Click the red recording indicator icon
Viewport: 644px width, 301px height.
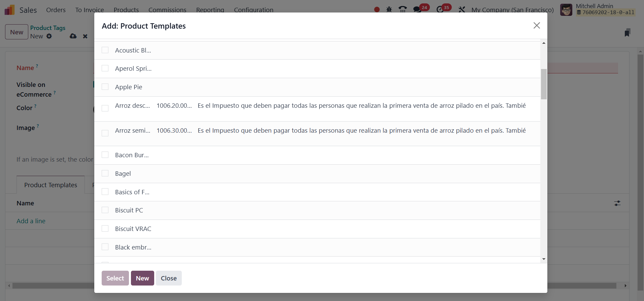click(x=377, y=9)
